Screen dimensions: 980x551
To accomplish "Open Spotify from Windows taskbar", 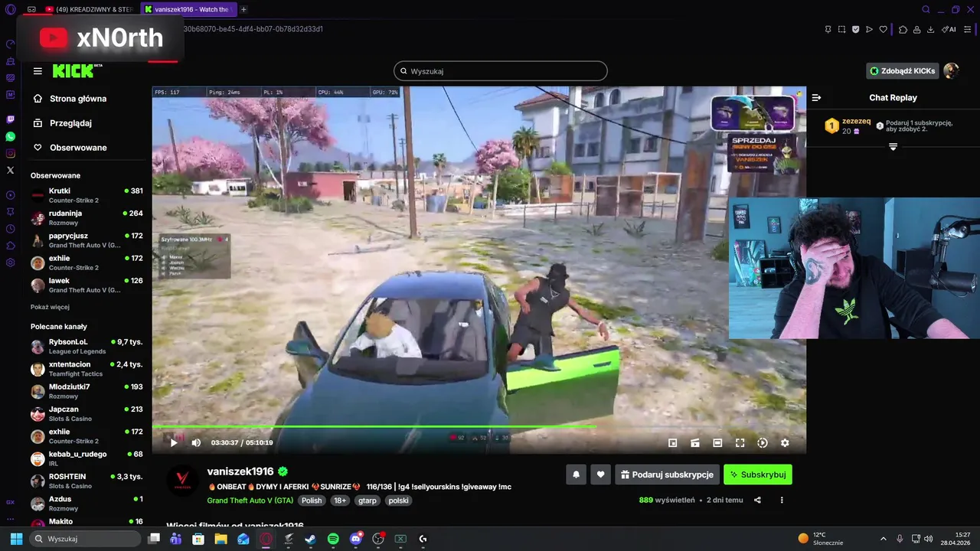I will 333,539.
